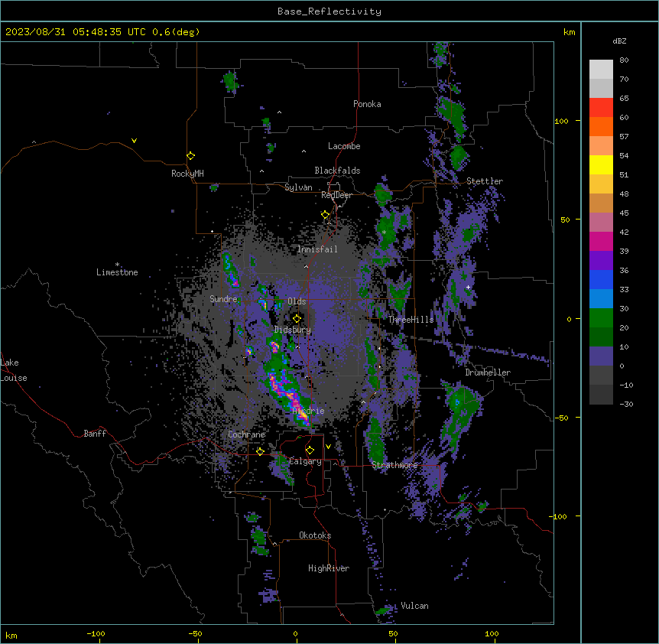Click the Drumheller label
This screenshot has width=659, height=644.
pyautogui.click(x=488, y=372)
